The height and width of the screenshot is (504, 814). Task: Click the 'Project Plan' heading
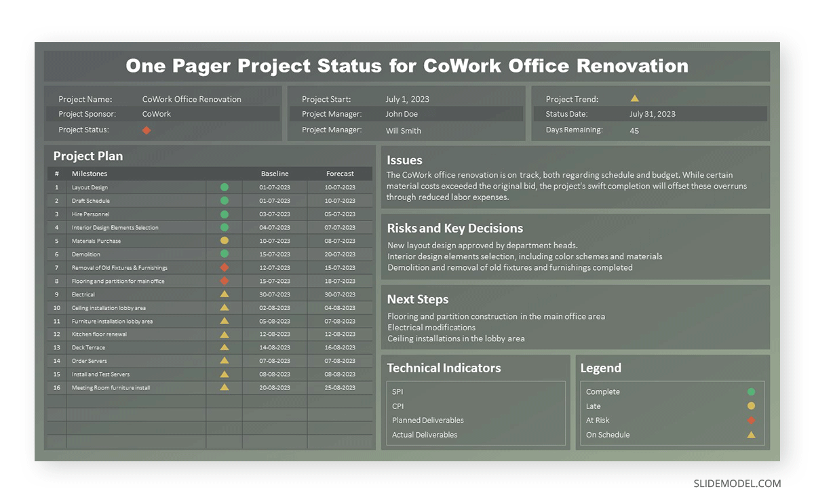coord(88,156)
